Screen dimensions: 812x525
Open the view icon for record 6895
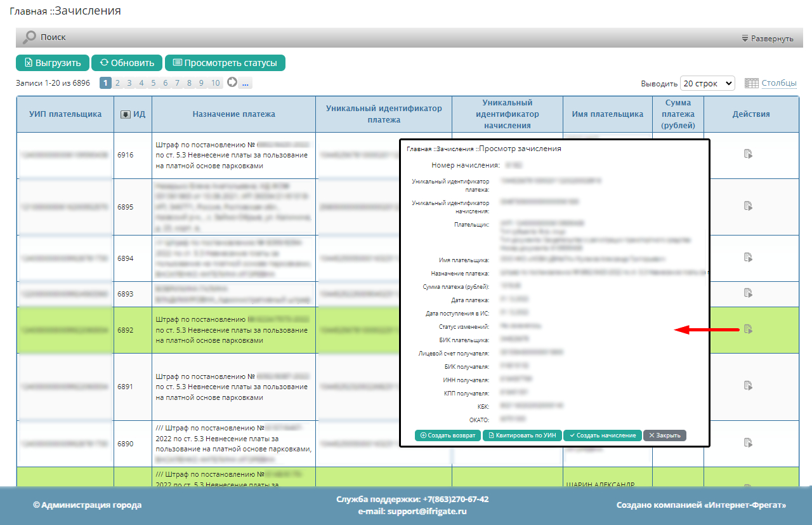click(748, 205)
